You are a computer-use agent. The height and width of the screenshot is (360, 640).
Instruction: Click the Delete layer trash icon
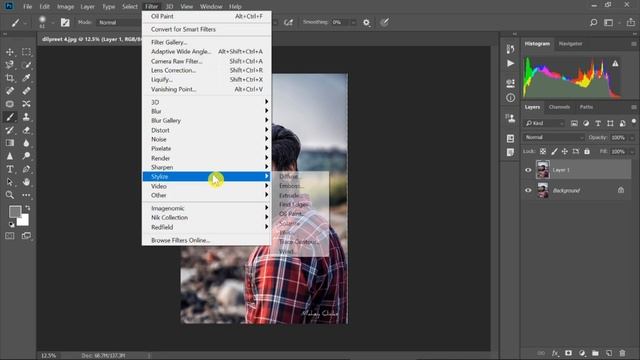tap(622, 353)
